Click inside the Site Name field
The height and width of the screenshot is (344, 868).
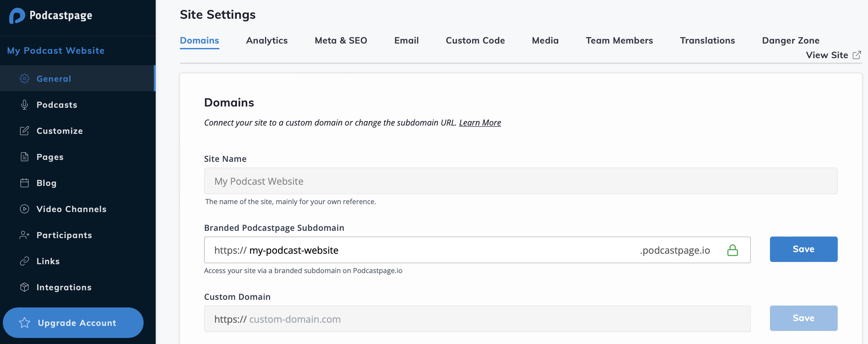521,181
